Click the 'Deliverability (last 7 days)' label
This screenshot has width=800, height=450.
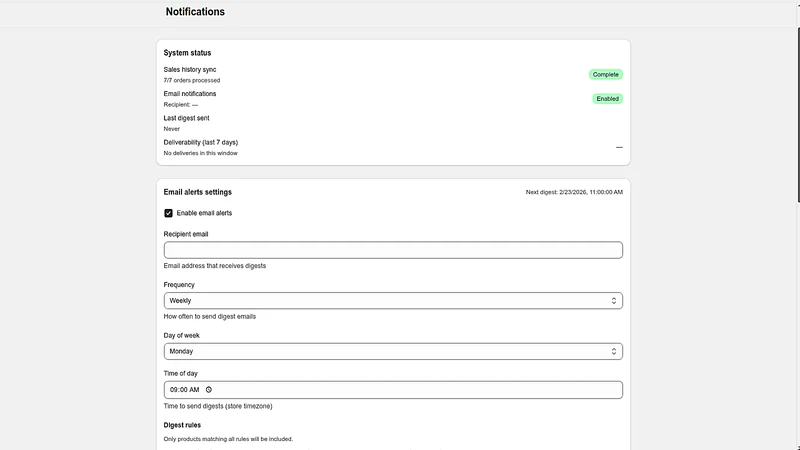point(201,142)
